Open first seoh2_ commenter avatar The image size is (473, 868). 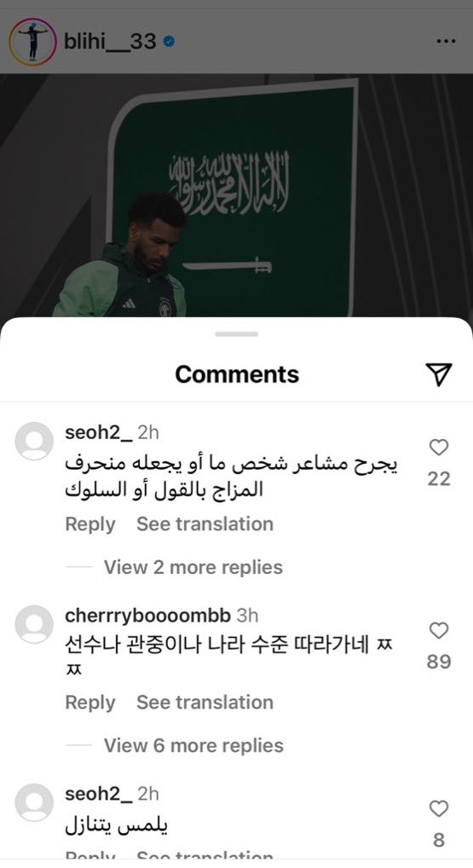pos(34,441)
